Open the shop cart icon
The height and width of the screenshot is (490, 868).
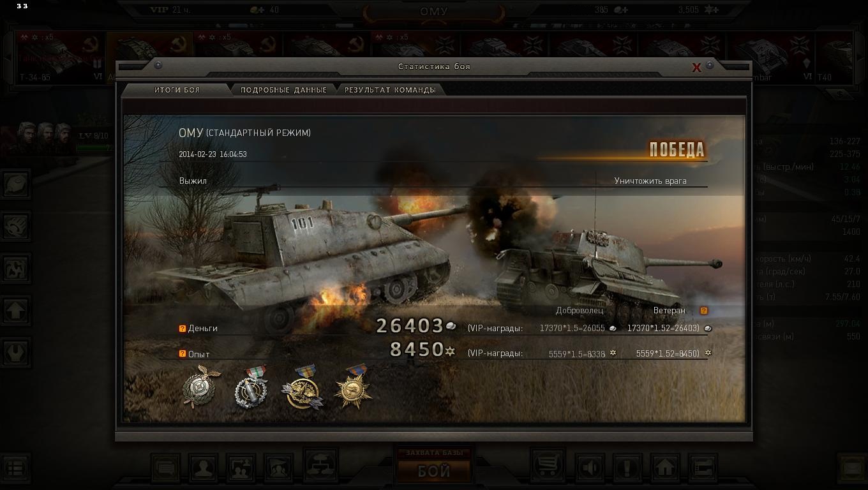[x=548, y=468]
